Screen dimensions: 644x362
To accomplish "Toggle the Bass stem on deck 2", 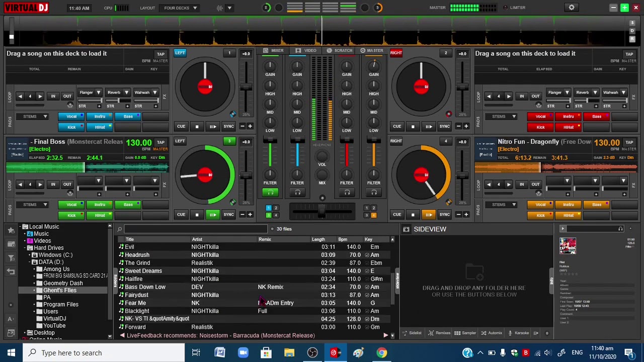I will 597,117.
